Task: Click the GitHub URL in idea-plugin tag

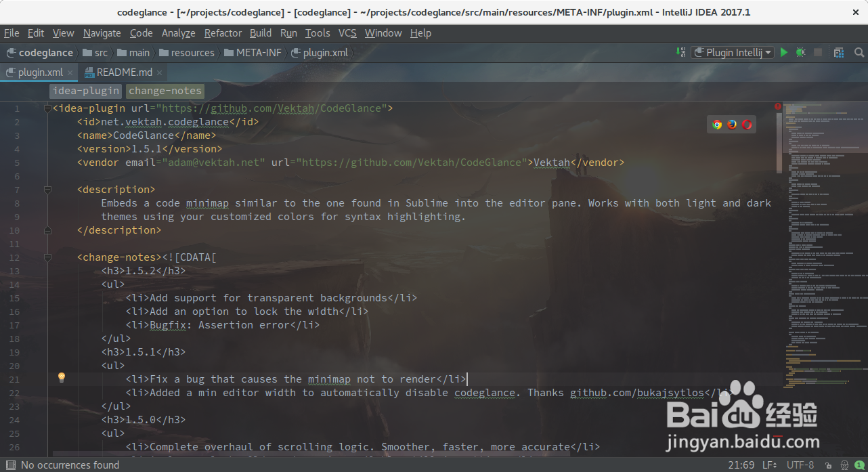Action: 271,108
